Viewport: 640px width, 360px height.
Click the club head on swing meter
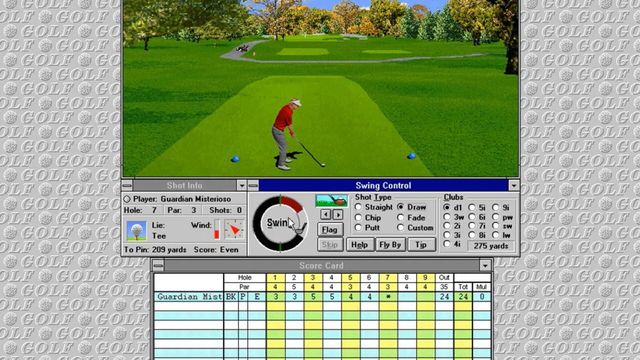(x=300, y=229)
